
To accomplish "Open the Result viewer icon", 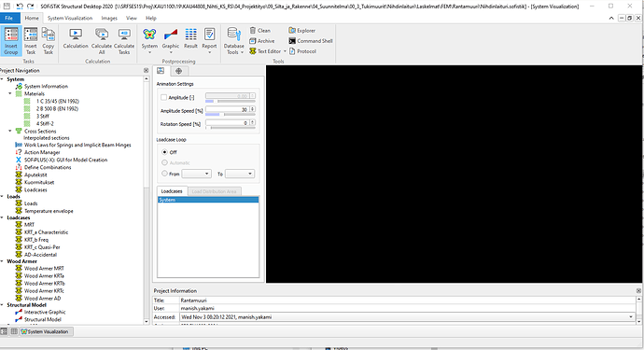I will [190, 38].
